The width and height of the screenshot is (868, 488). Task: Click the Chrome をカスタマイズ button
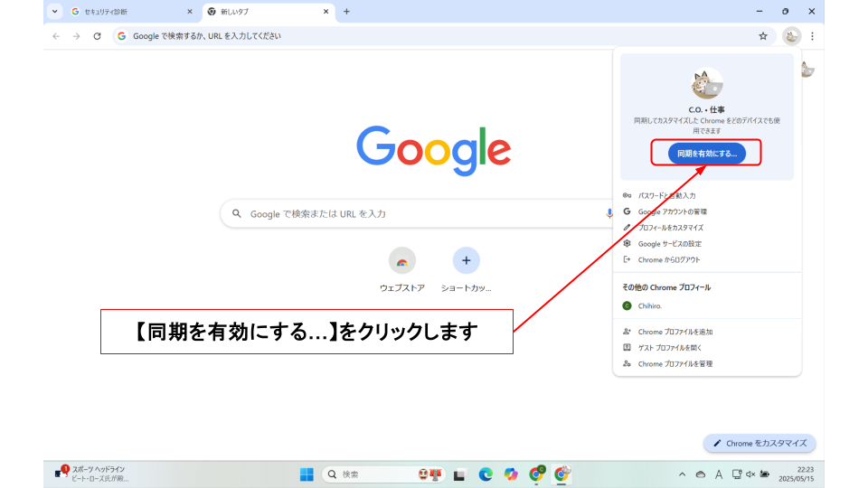coord(759,443)
